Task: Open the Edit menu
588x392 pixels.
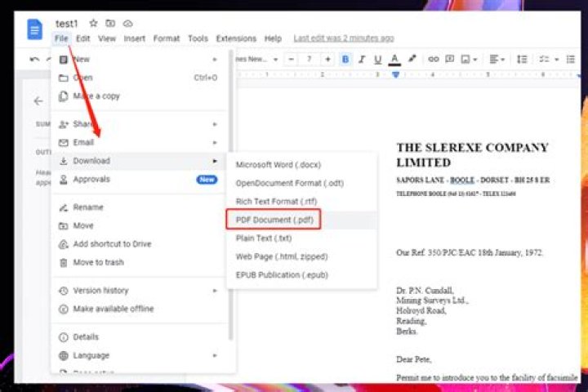Action: (82, 38)
